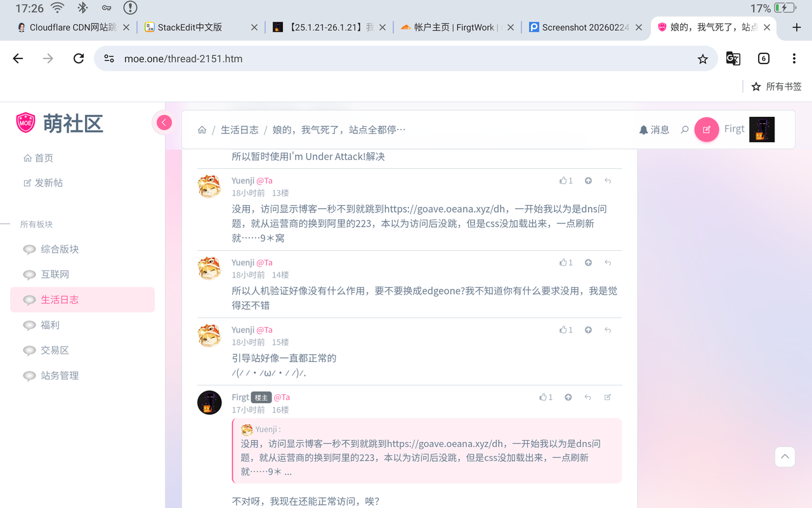Select the 综合版块 board
Viewport: 812px width, 508px height.
click(x=82, y=250)
